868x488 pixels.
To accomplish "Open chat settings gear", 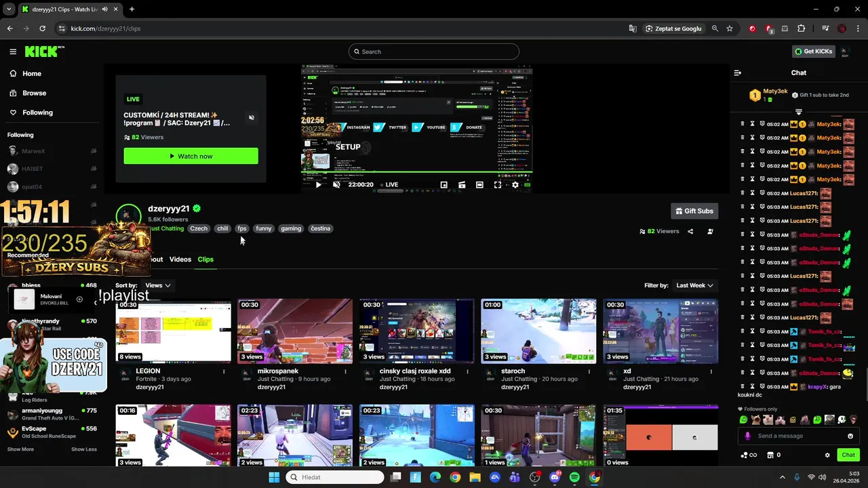I will [x=827, y=455].
